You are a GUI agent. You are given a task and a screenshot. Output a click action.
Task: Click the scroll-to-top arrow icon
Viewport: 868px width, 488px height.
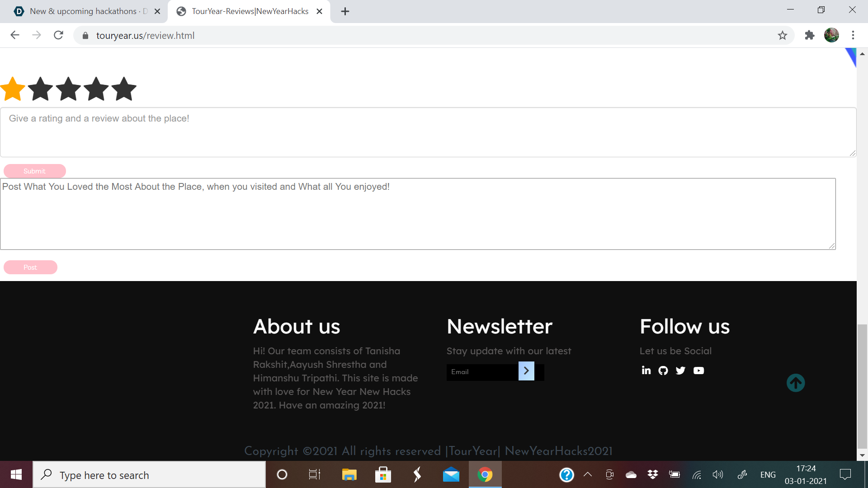coord(795,383)
